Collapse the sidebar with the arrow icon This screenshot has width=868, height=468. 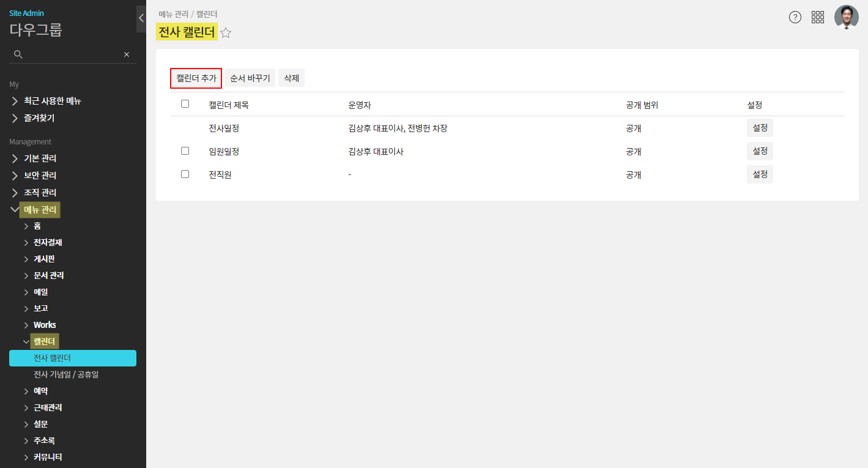[141, 18]
